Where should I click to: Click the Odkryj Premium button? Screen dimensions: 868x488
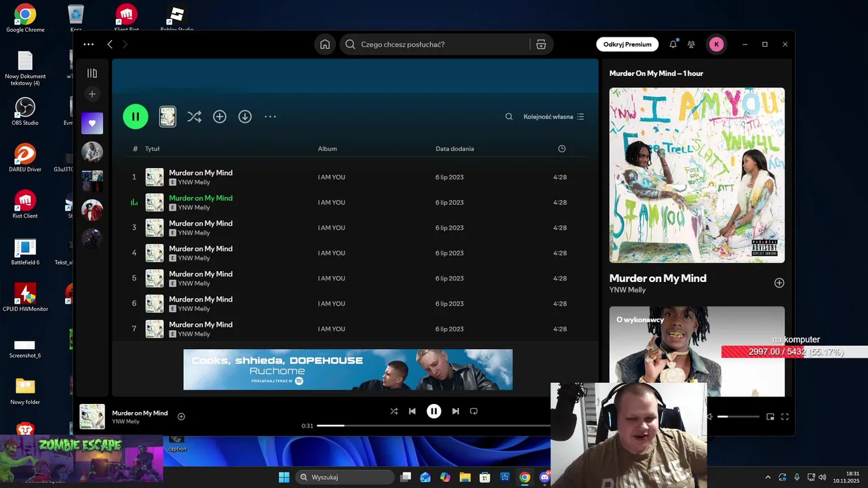627,44
